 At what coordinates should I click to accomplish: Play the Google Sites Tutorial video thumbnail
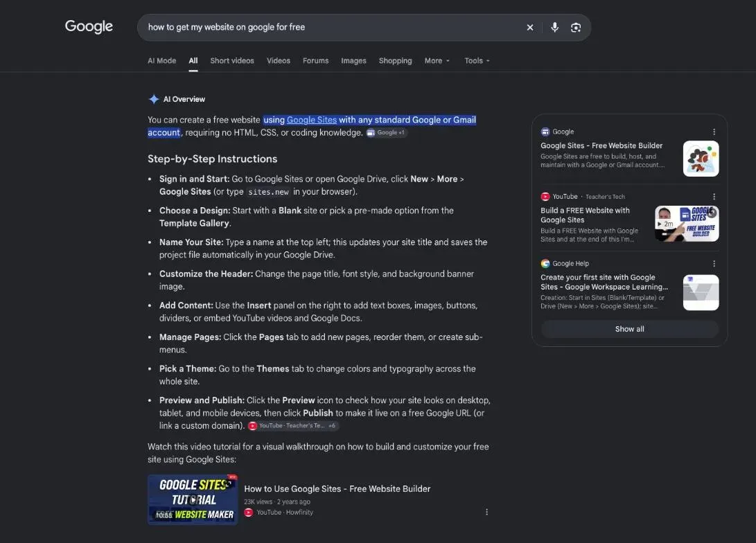click(x=193, y=499)
